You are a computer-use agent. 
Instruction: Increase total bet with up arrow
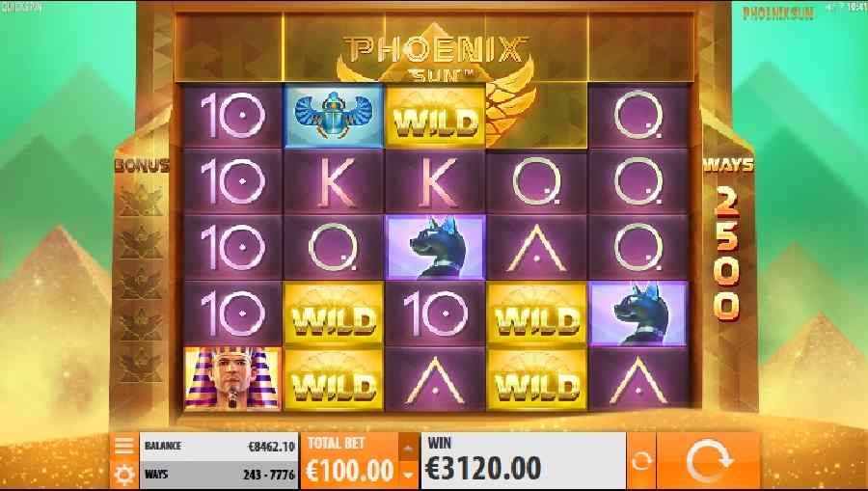[408, 448]
